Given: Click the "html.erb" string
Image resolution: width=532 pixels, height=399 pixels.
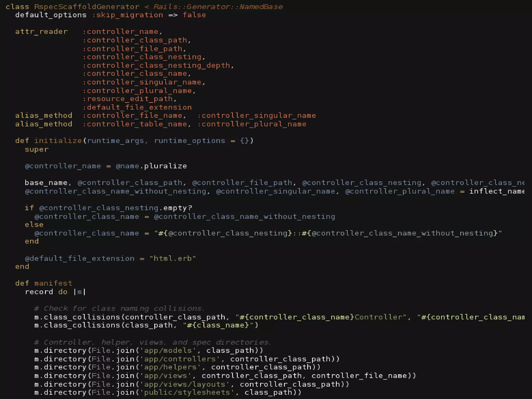Looking at the screenshot, I should point(173,258).
